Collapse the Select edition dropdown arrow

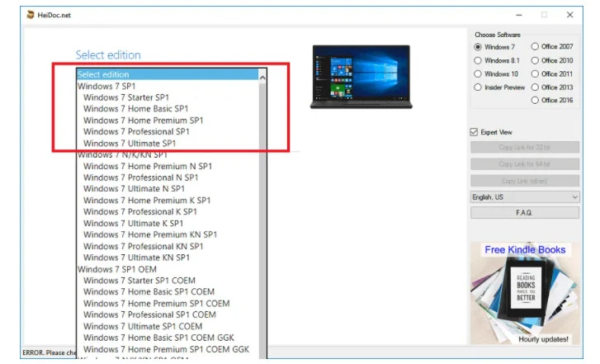[x=262, y=77]
